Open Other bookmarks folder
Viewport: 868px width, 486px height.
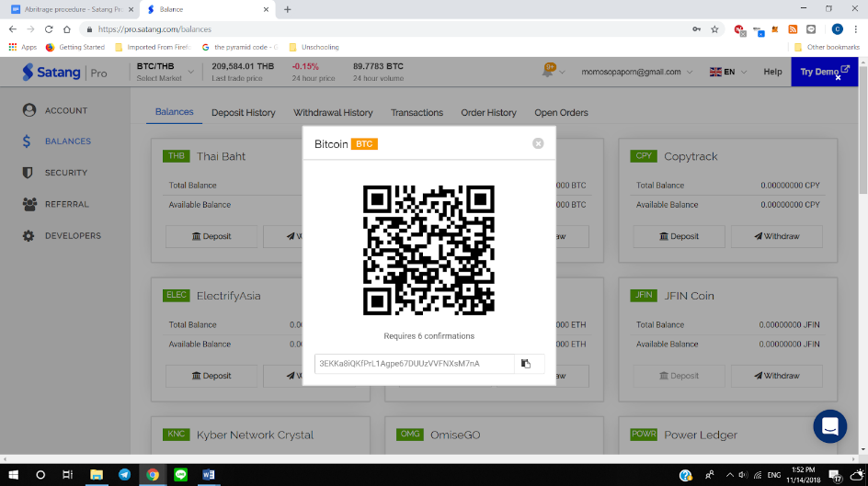tap(827, 47)
